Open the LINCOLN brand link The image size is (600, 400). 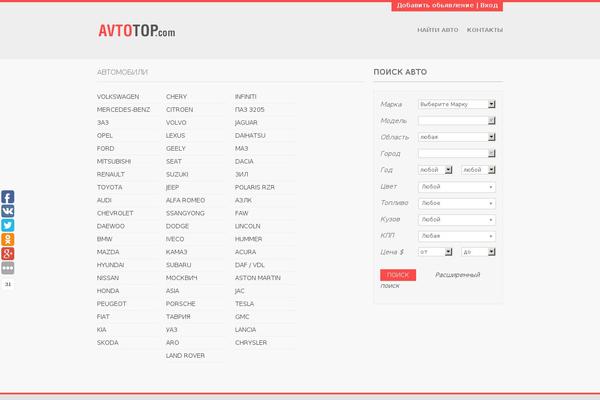pyautogui.click(x=248, y=226)
